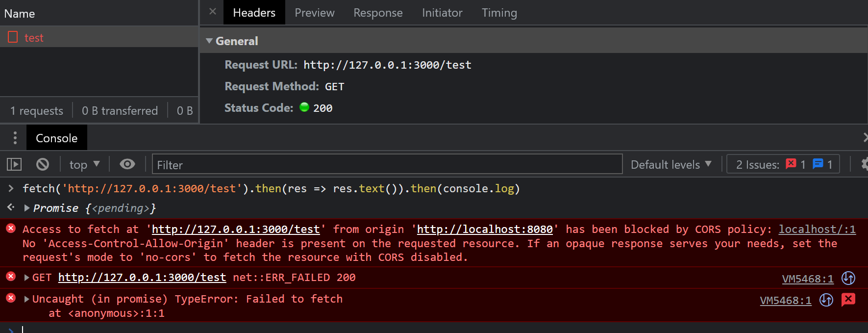Switch to the Timing tab
The height and width of the screenshot is (333, 868).
pyautogui.click(x=499, y=13)
